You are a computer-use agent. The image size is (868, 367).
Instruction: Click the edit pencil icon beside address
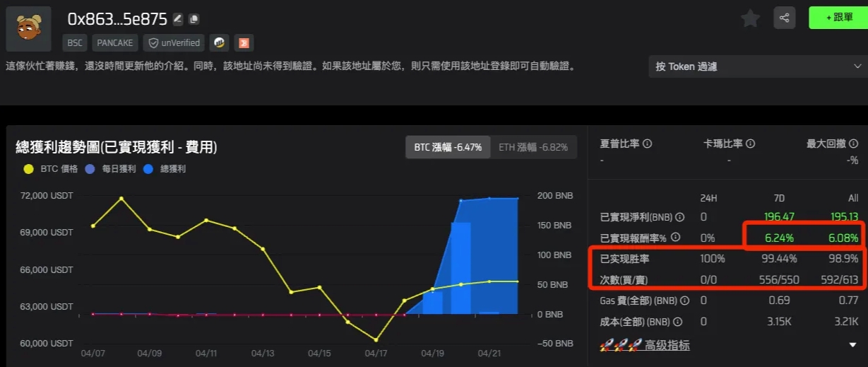pos(178,19)
